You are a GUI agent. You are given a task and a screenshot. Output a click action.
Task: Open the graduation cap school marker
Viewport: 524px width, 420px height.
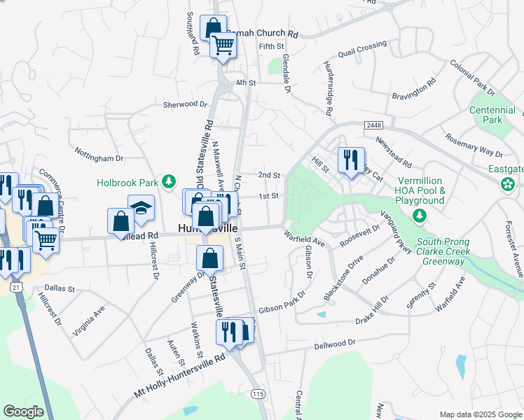[141, 209]
